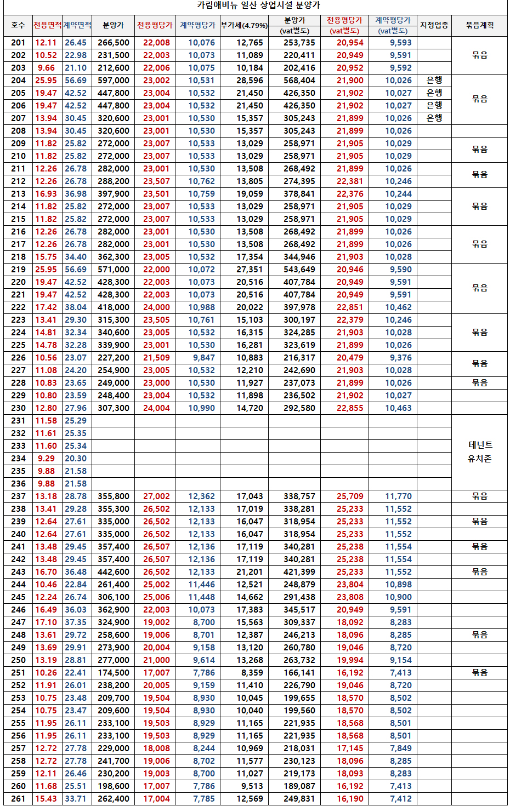Screen dimensions: 510x812
Task: Click value 249,831 in row 261
Action: (x=299, y=799)
